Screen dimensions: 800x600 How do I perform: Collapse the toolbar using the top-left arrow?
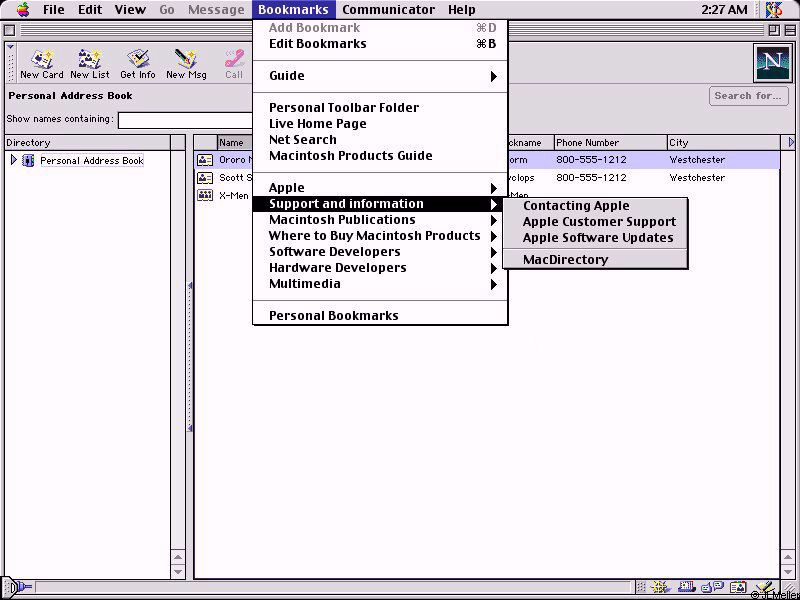coord(11,47)
